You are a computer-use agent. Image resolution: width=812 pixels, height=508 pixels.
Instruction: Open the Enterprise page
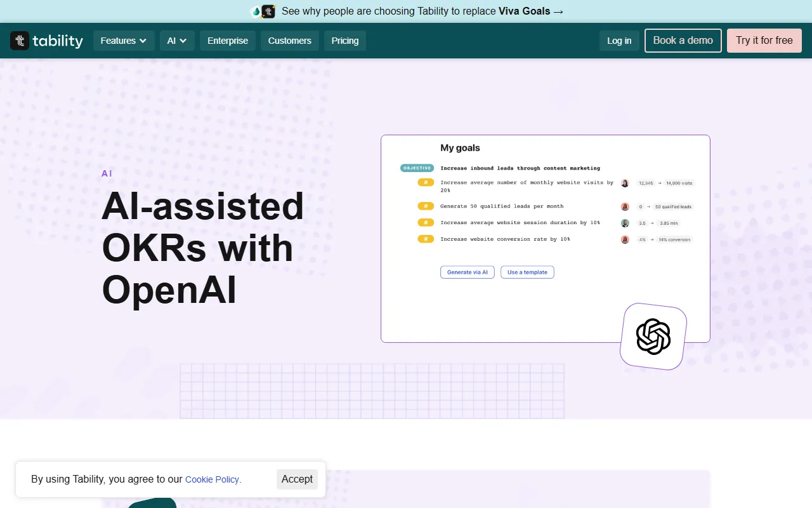click(x=228, y=41)
